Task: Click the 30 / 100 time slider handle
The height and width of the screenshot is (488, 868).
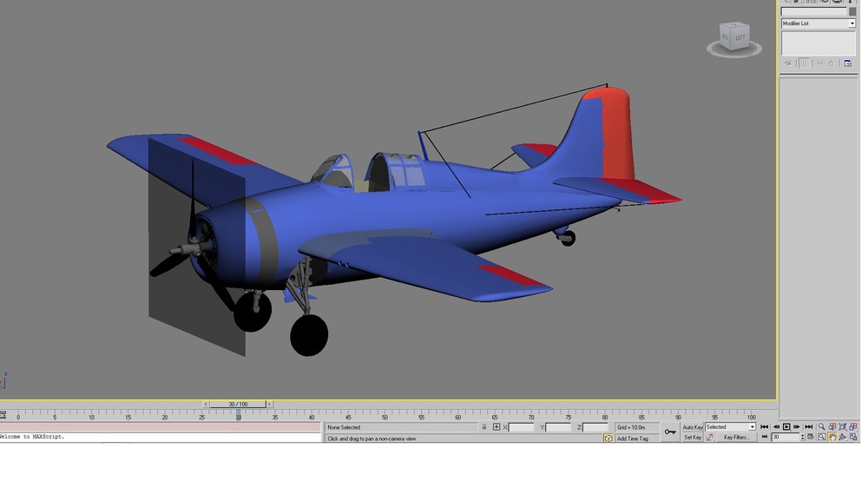Action: pos(238,405)
